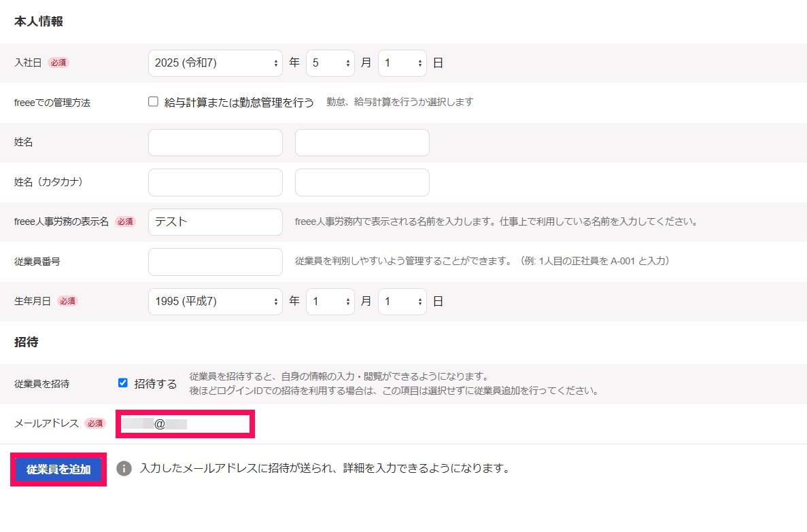Click the display name field containing テスト
807x532 pixels.
[215, 221]
